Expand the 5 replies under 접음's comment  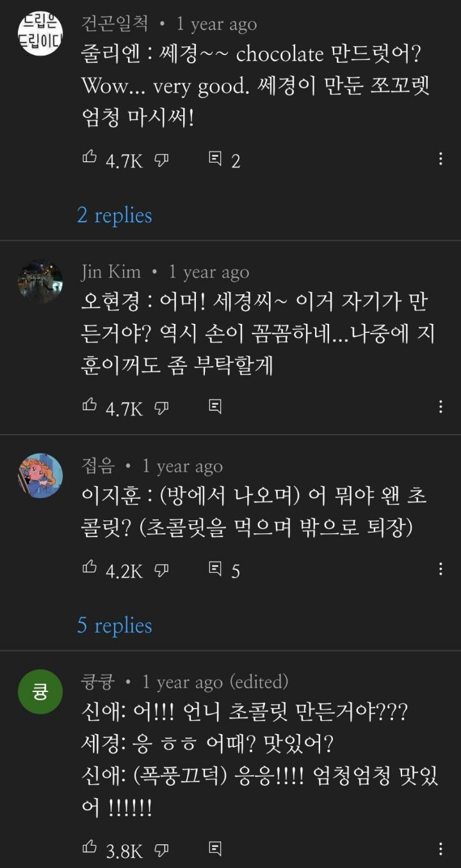tap(115, 625)
